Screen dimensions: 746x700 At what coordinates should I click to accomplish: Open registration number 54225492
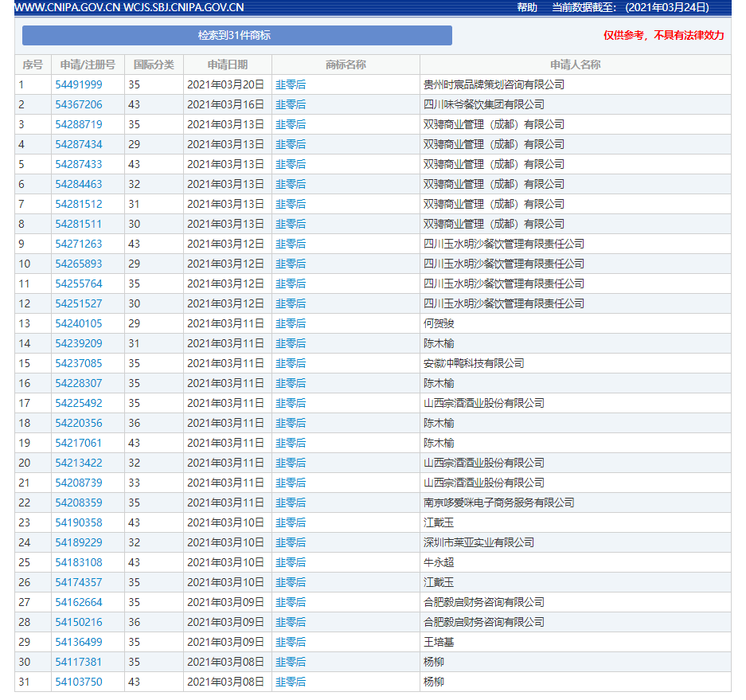click(x=79, y=404)
